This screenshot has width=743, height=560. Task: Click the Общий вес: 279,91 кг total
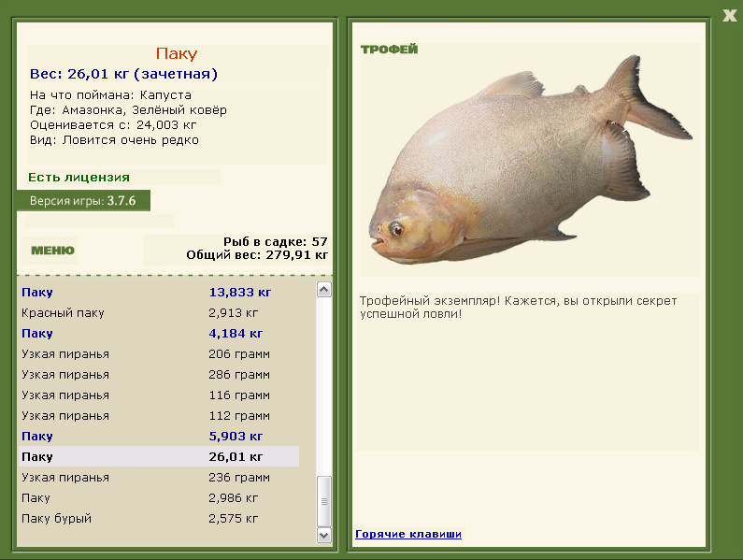[257, 255]
